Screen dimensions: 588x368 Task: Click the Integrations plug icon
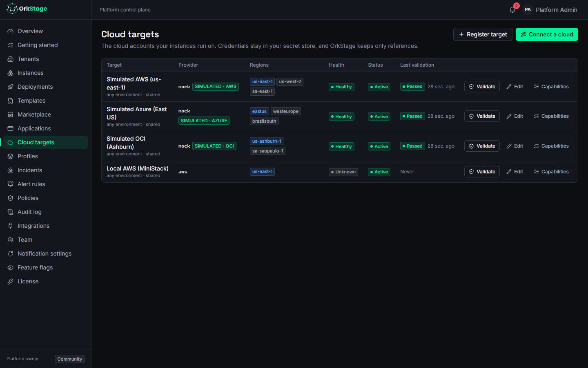tap(11, 226)
